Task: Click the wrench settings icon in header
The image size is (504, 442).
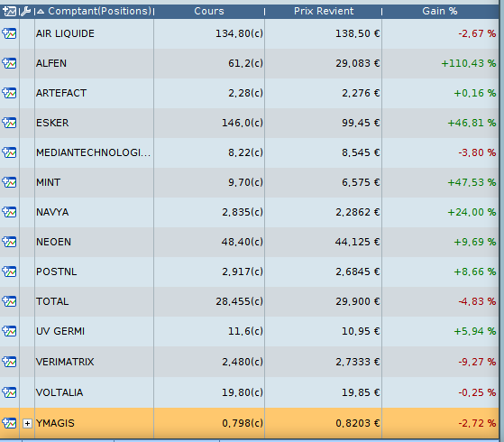Action: 25,11
